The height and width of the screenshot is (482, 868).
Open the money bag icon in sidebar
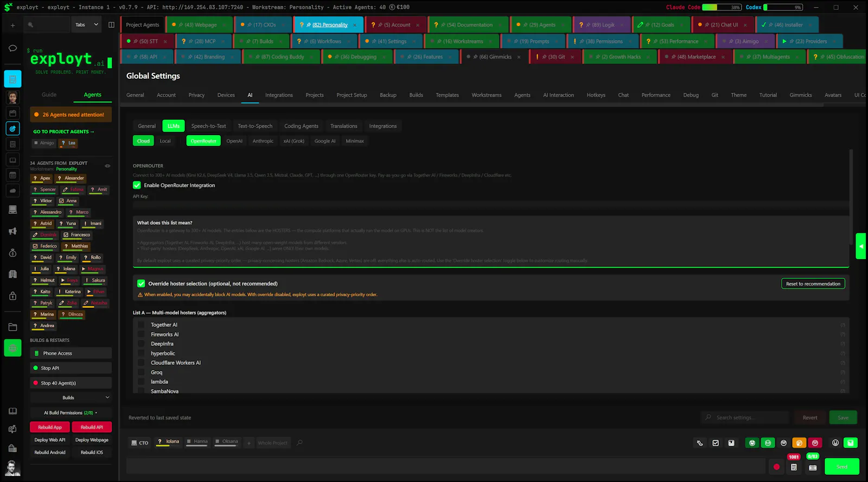12,253
